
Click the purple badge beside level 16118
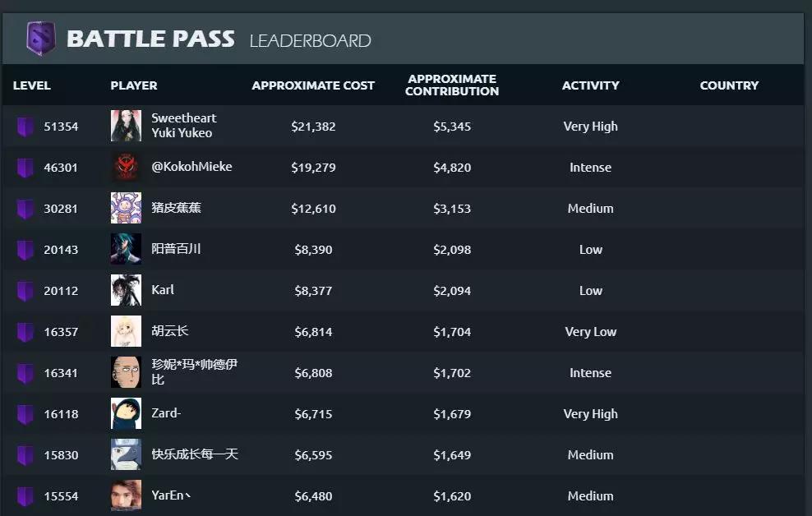tap(25, 414)
